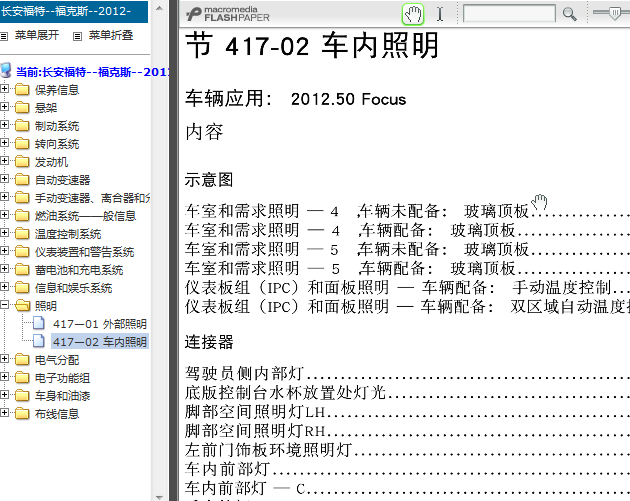This screenshot has width=630, height=501.
Task: Click contents entry 脚部空间照明灯LH
Action: click(x=255, y=412)
